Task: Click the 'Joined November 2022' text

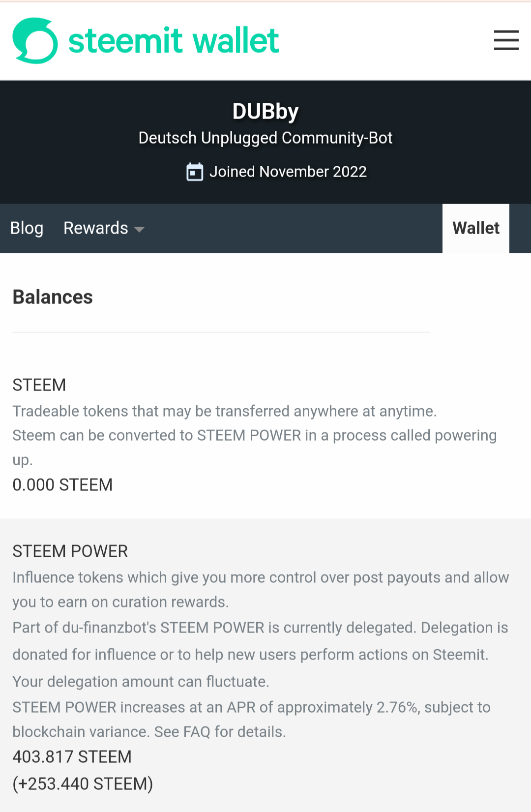Action: 288,172
